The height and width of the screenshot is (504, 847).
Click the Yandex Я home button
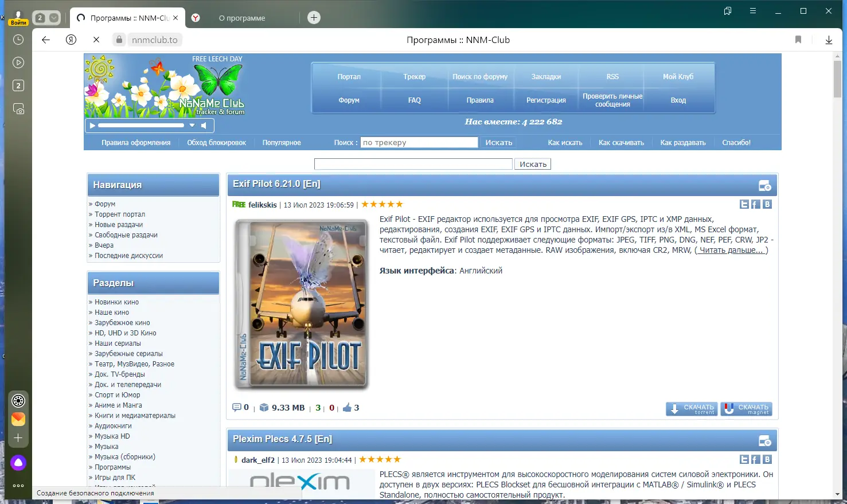(71, 40)
